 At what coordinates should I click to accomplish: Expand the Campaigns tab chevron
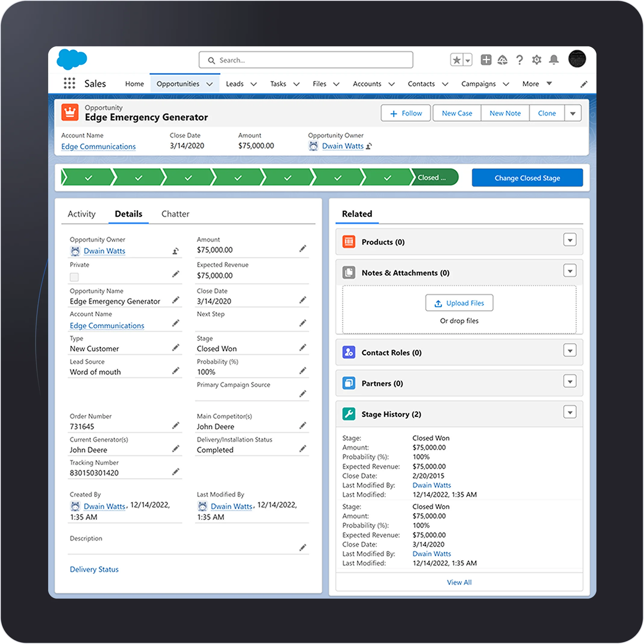[x=506, y=84]
